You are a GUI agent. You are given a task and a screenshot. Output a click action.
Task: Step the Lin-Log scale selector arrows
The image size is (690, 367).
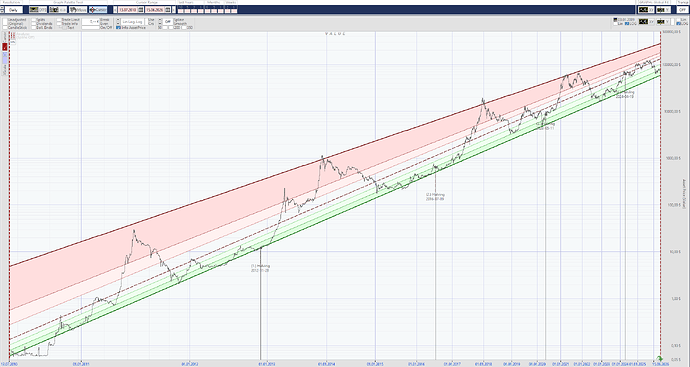(x=118, y=22)
